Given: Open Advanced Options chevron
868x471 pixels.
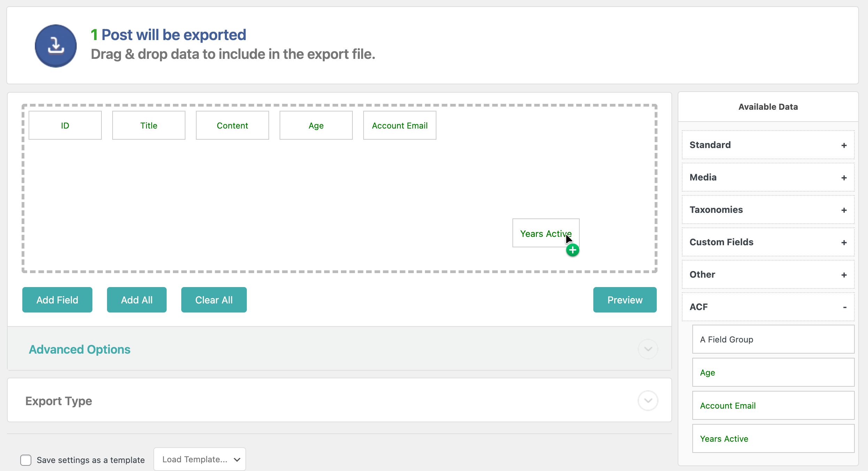Looking at the screenshot, I should (x=648, y=349).
